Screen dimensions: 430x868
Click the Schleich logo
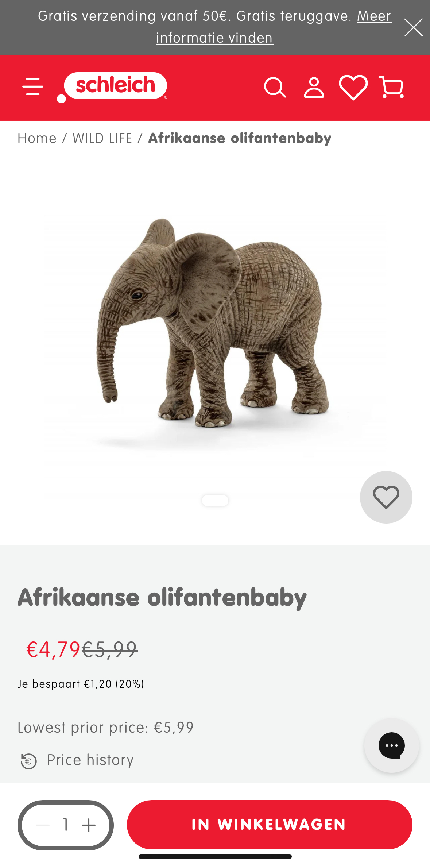coord(113,86)
